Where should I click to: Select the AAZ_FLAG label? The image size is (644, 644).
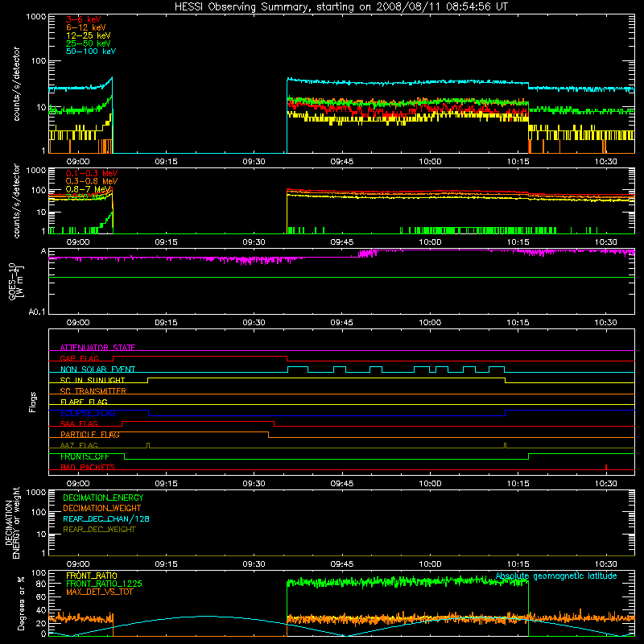coord(79,445)
